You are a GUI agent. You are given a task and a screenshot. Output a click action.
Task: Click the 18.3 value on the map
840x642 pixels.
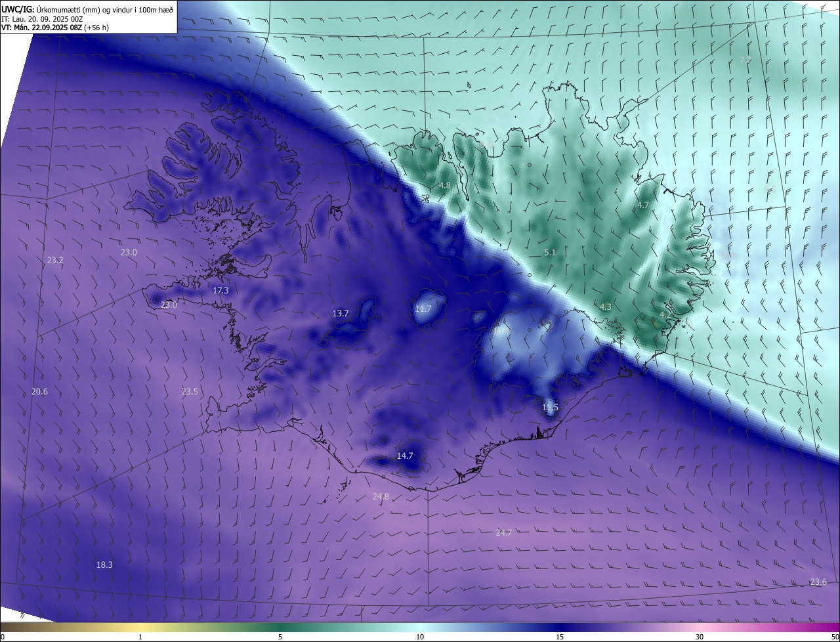(x=104, y=565)
